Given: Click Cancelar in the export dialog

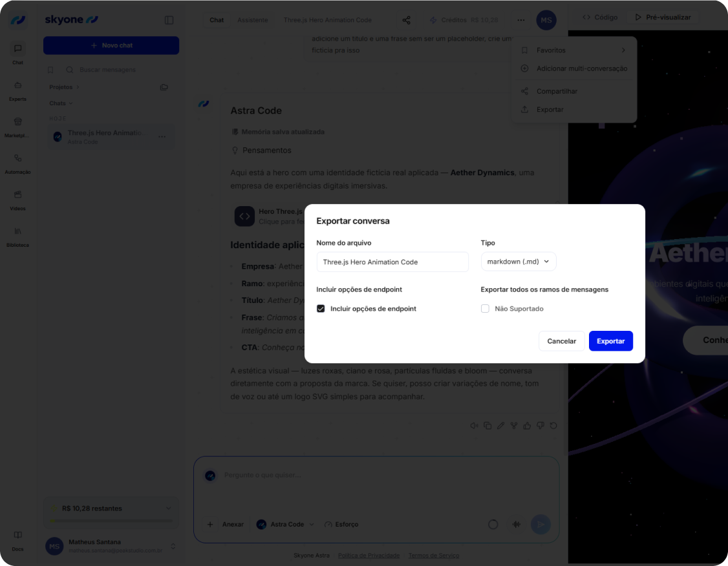Looking at the screenshot, I should pyautogui.click(x=561, y=341).
